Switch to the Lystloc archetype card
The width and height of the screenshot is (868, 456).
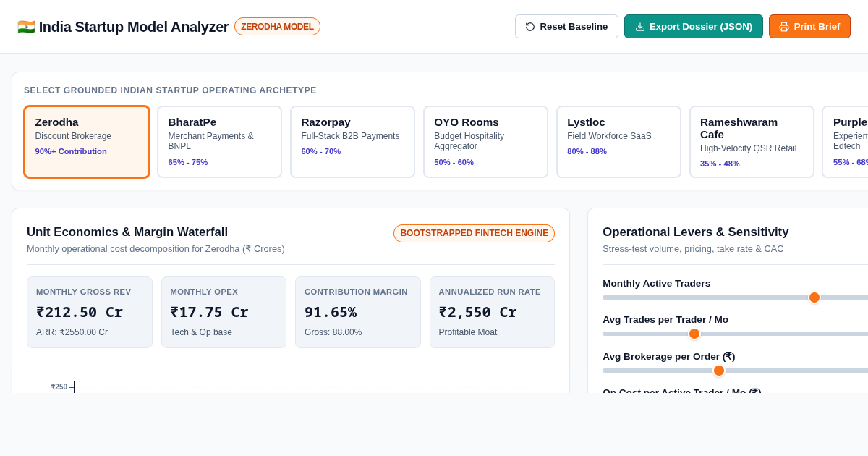coord(619,142)
